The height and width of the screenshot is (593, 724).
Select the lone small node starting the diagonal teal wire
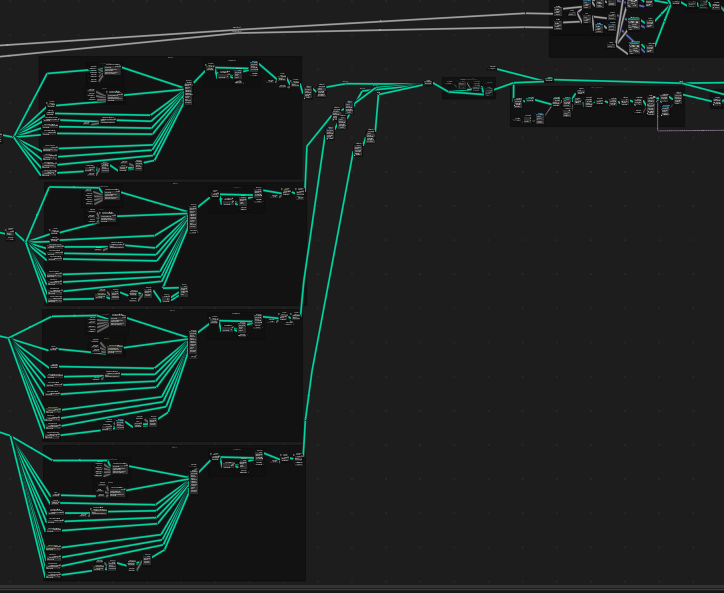(x=492, y=68)
